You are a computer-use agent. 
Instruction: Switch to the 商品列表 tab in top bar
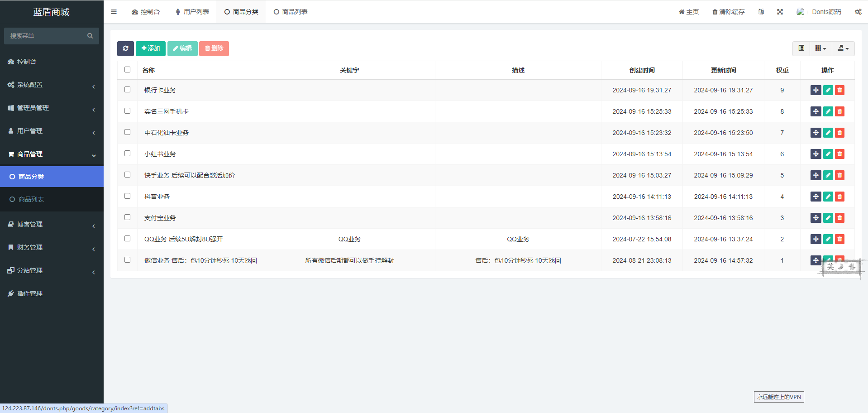click(x=291, y=12)
